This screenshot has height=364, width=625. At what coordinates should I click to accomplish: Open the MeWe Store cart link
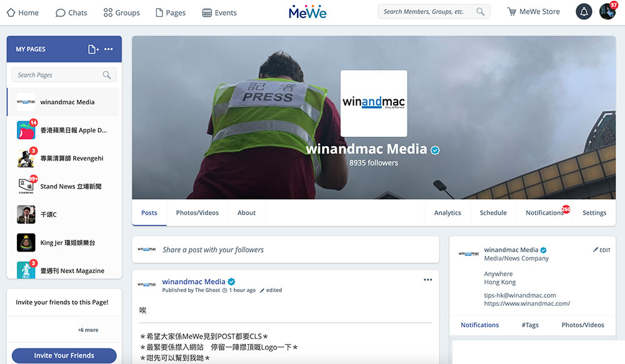click(x=533, y=12)
